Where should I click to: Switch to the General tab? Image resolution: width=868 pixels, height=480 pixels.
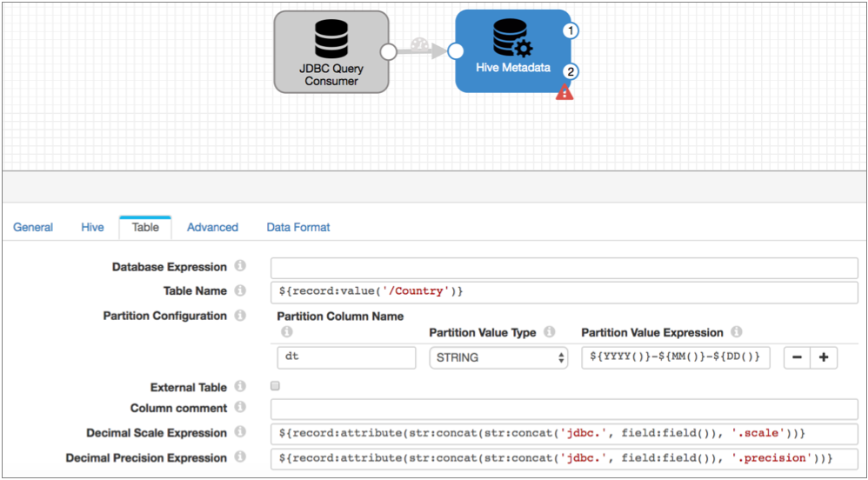pyautogui.click(x=33, y=228)
